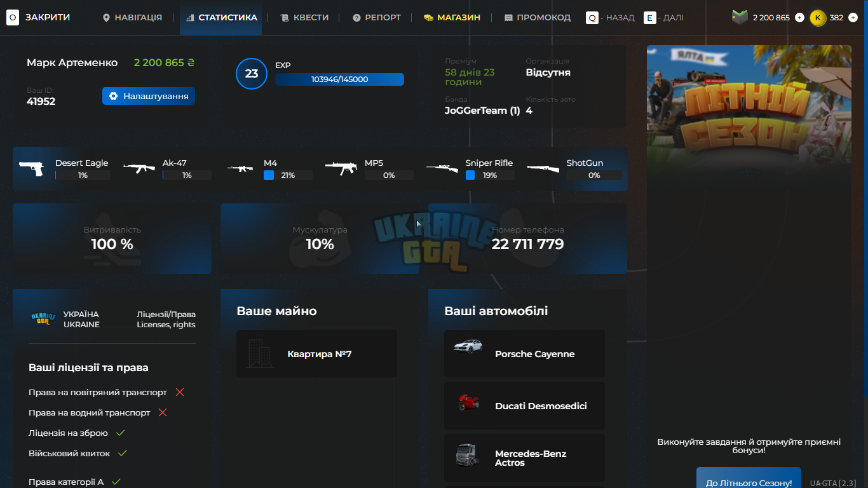
Task: Click the O key icon beside ЗАКРИТИ
Action: pos(13,18)
